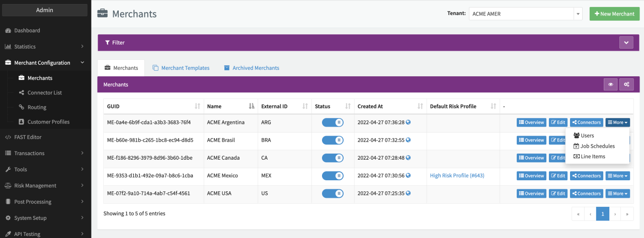Toggle status switch for ACME Argentina
Image resolution: width=644 pixels, height=238 pixels.
click(333, 122)
